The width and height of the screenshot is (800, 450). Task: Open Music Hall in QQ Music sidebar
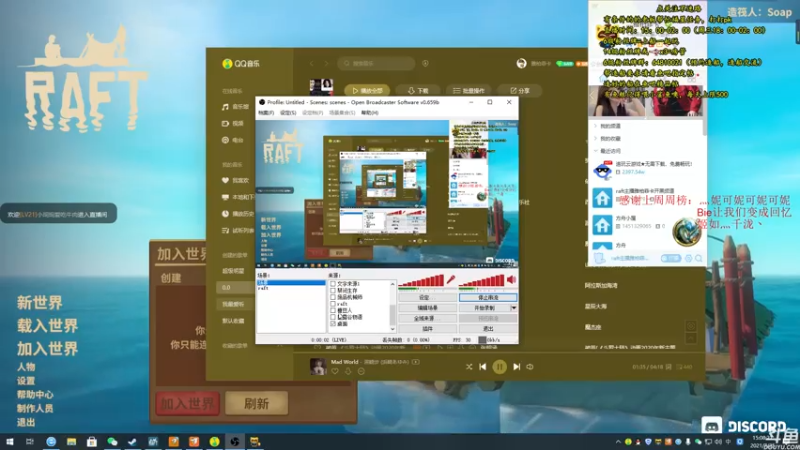click(235, 107)
